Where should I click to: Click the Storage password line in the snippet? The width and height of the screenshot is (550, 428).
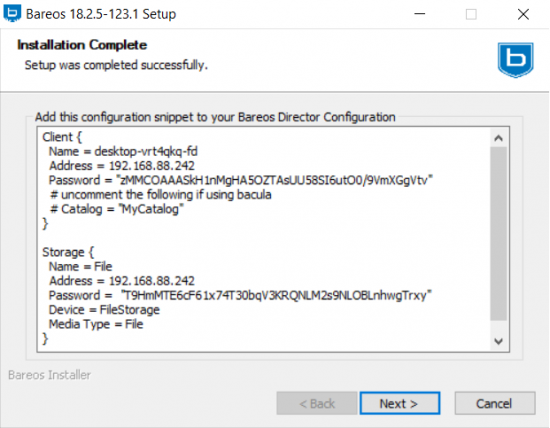(x=240, y=295)
